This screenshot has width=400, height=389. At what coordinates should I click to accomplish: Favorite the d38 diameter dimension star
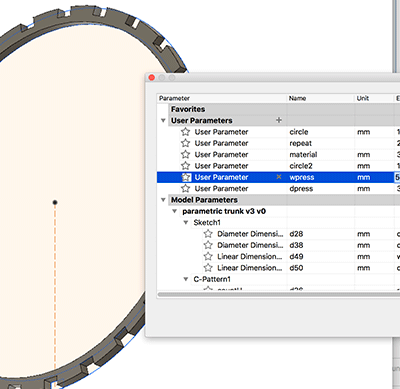(208, 245)
